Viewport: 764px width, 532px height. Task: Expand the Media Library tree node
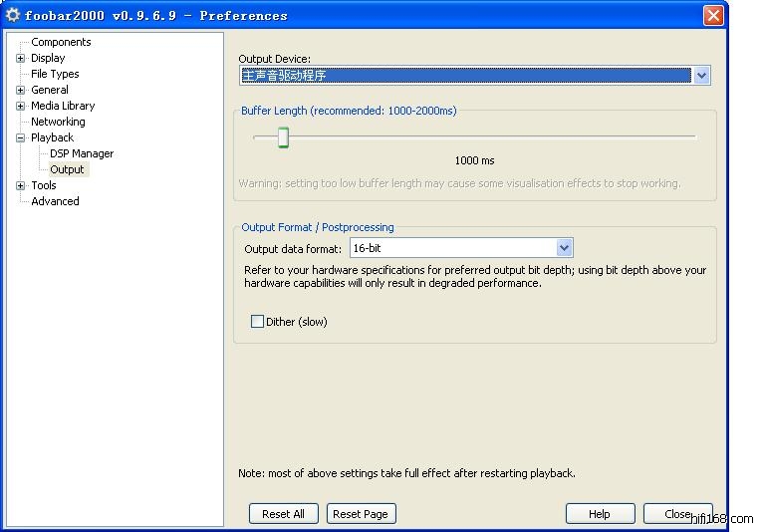pyautogui.click(x=21, y=107)
